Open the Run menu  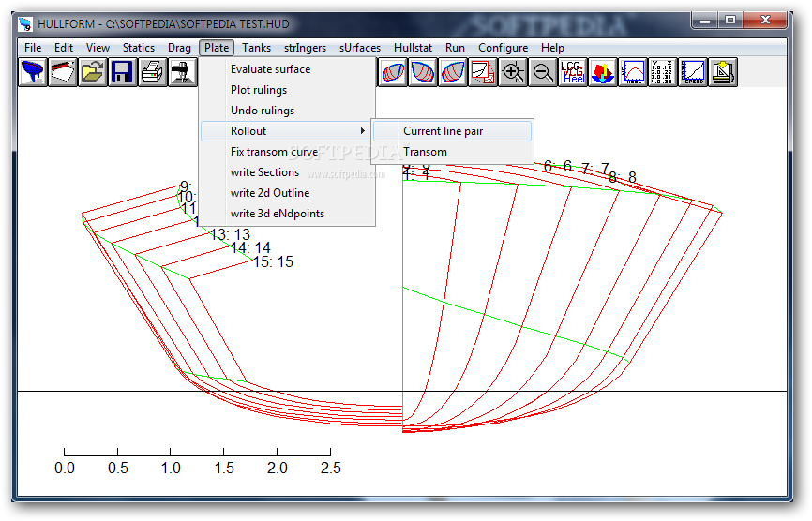(x=455, y=48)
